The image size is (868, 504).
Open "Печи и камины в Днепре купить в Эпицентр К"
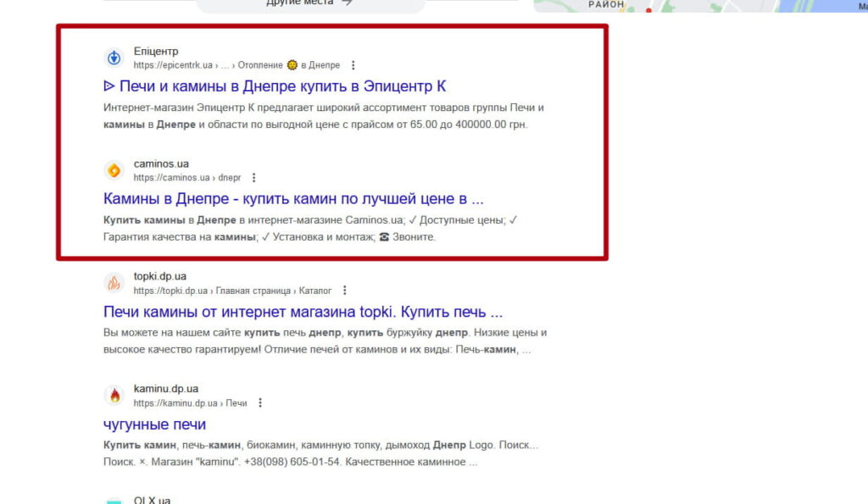click(x=275, y=86)
